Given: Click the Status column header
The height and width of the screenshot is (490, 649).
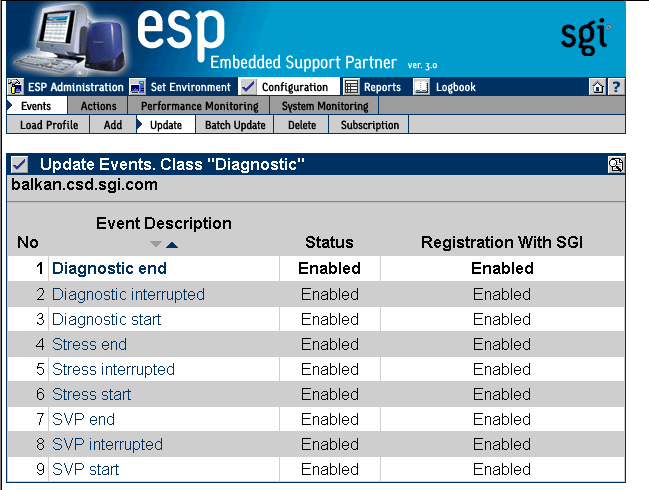Looking at the screenshot, I should 329,243.
